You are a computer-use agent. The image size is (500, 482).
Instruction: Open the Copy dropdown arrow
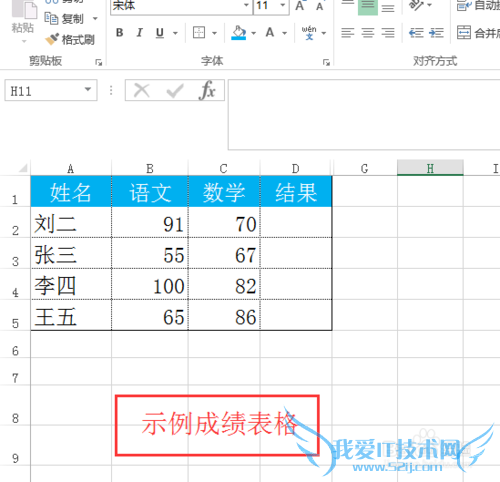point(95,19)
